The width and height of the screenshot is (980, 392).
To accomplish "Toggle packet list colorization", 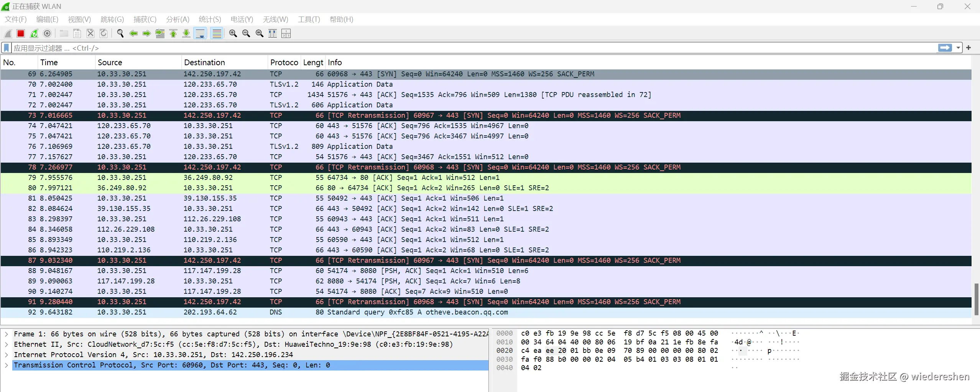I will click(x=217, y=34).
